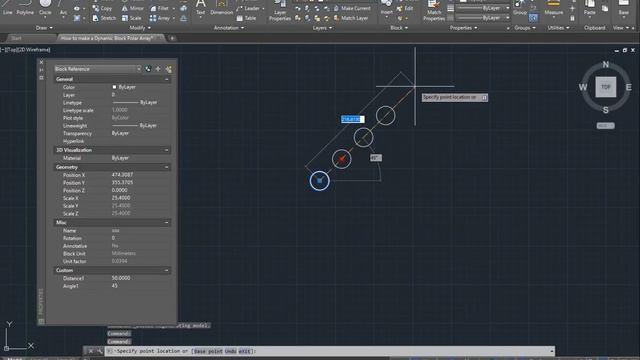Click Color ByLayer swatch in Properties palette
The height and width of the screenshot is (360, 640).
[x=114, y=87]
